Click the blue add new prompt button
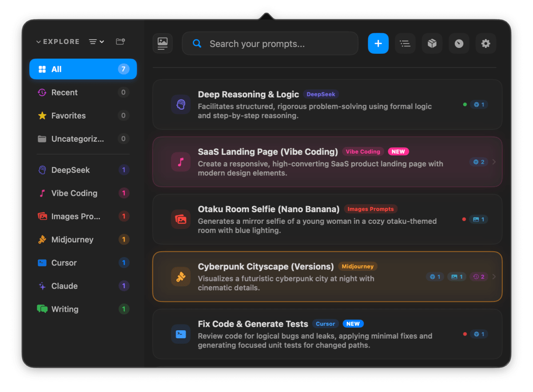Screen dimensions: 533x392 tap(378, 44)
